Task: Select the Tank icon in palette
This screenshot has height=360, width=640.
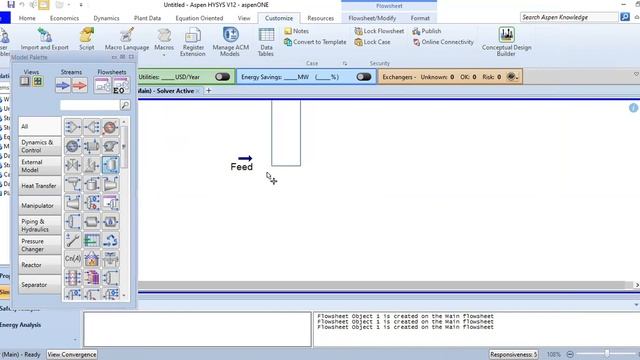Action: (x=92, y=184)
